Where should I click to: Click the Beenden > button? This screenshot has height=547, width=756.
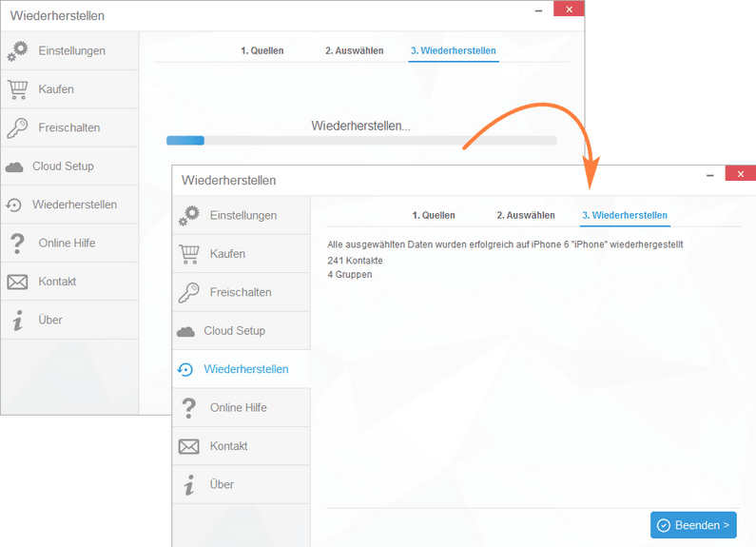click(693, 525)
